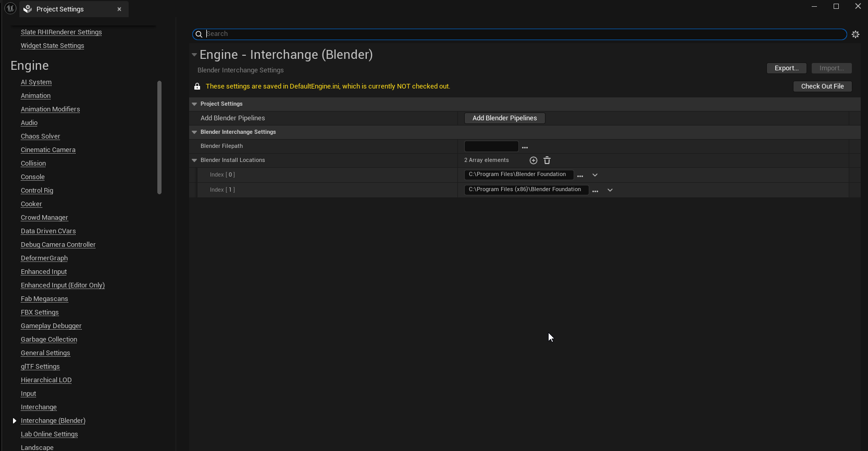Open DeformerGraph settings
Image resolution: width=868 pixels, height=451 pixels.
pos(44,258)
